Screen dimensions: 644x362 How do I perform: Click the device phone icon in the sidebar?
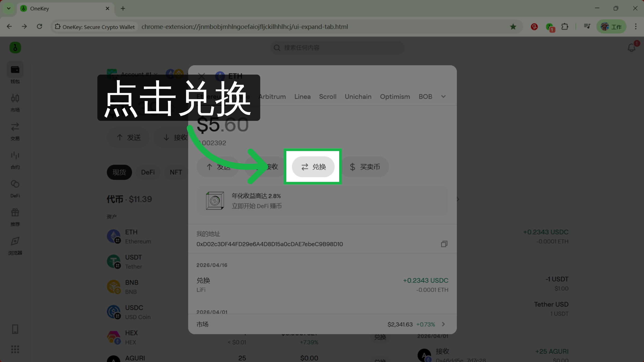(x=15, y=329)
